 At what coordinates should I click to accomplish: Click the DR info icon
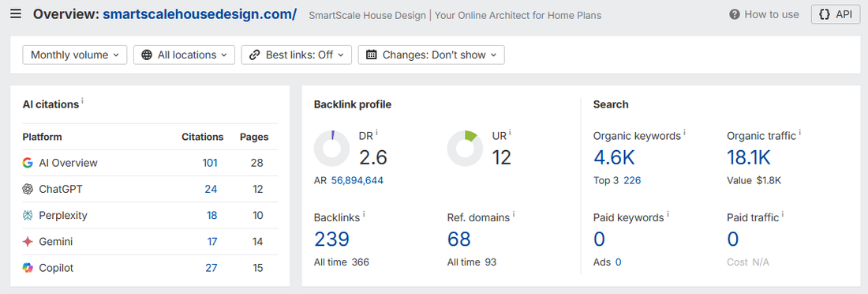click(376, 133)
